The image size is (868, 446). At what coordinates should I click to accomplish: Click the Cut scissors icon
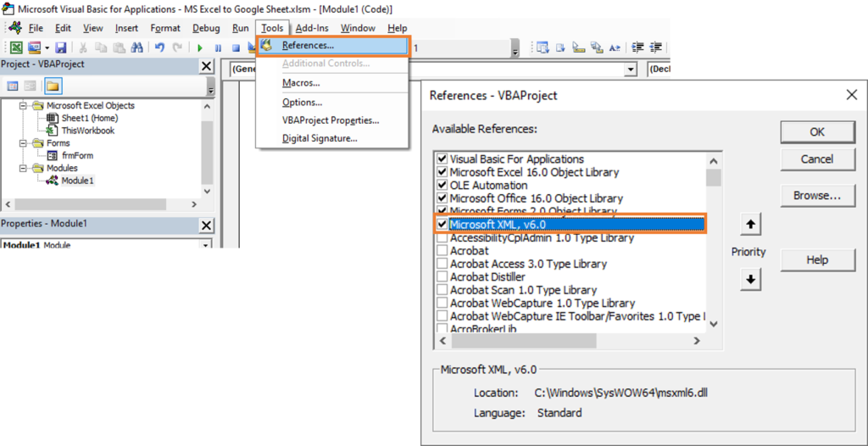pos(84,47)
